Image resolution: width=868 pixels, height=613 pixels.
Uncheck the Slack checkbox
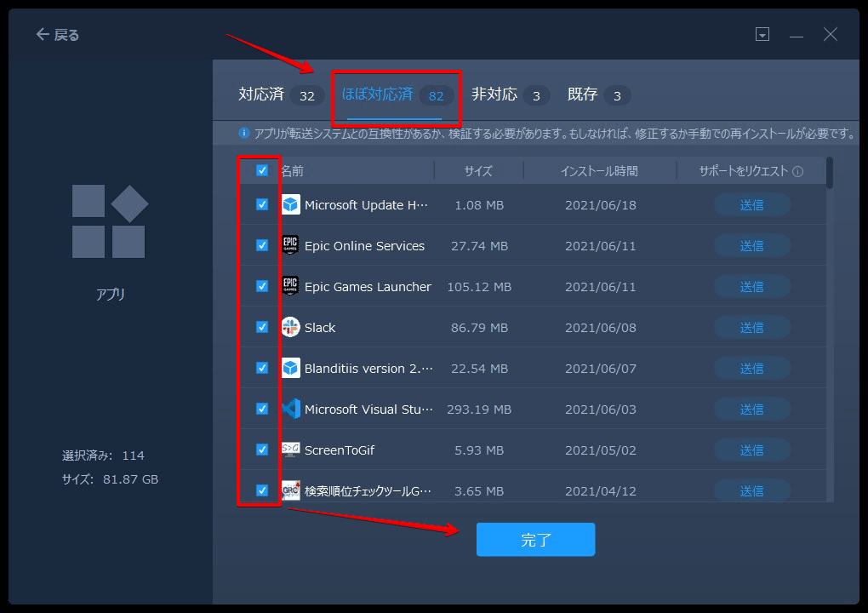tap(262, 327)
